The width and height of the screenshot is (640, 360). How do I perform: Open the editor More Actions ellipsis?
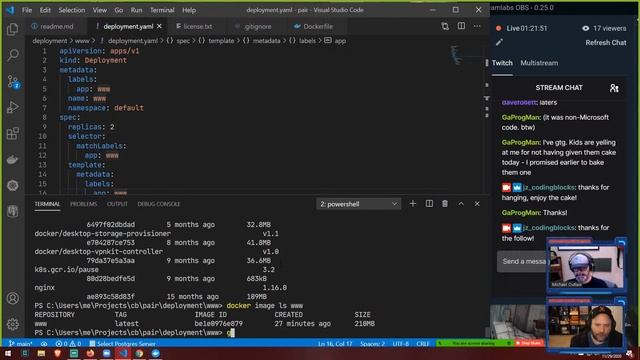click(477, 26)
